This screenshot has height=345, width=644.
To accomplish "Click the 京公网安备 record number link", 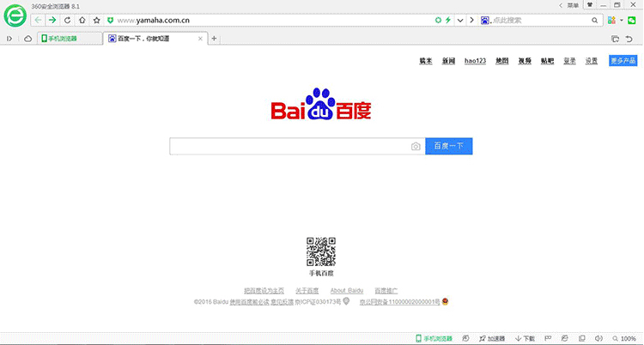I will [399, 302].
